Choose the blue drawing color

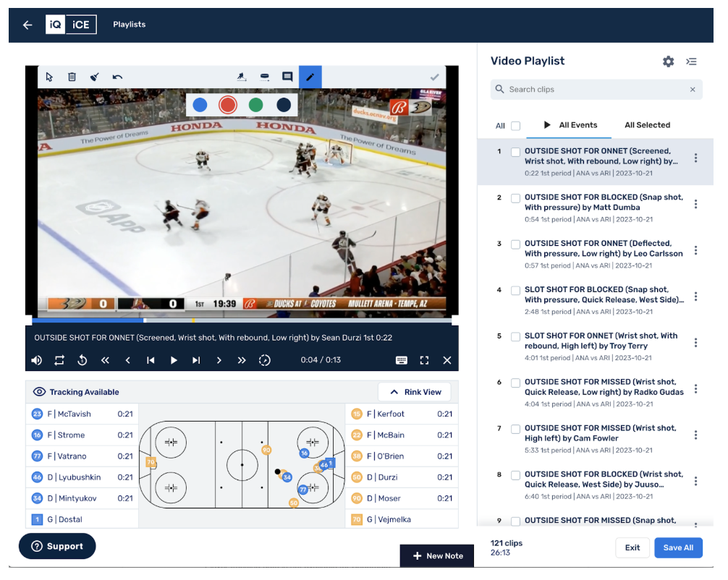[x=200, y=106]
